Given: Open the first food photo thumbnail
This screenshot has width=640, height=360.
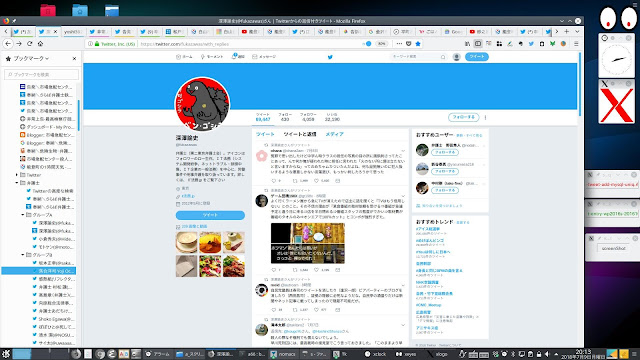Looking at the screenshot, I should [x=186, y=242].
